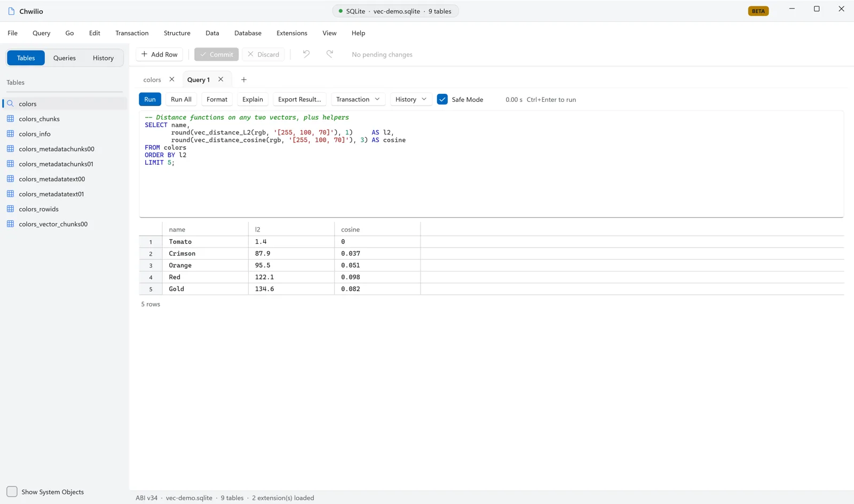Click the Format button
The height and width of the screenshot is (504, 854).
[217, 99]
